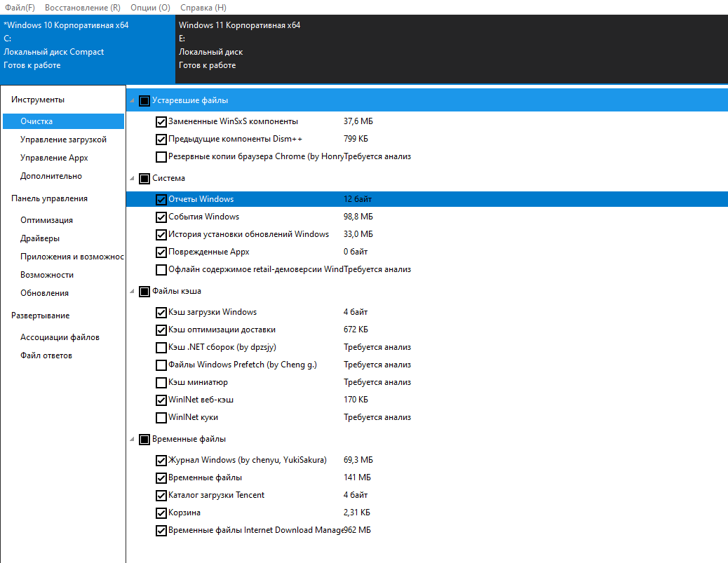Collapse the Файлы кэша section arrow
Viewport: 728px width, 563px height.
pos(133,292)
